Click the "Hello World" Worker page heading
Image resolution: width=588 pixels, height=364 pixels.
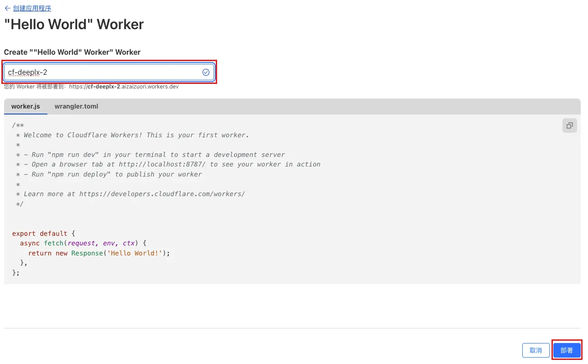click(74, 24)
